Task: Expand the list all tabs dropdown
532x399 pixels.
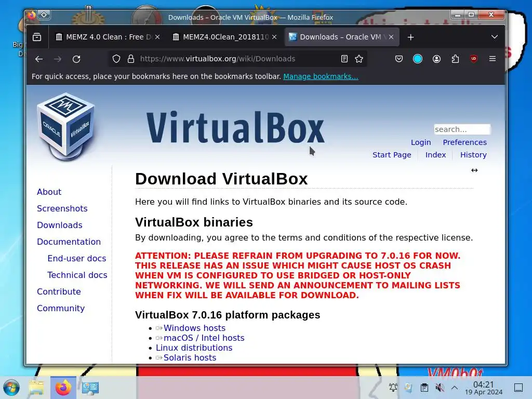Action: [495, 37]
